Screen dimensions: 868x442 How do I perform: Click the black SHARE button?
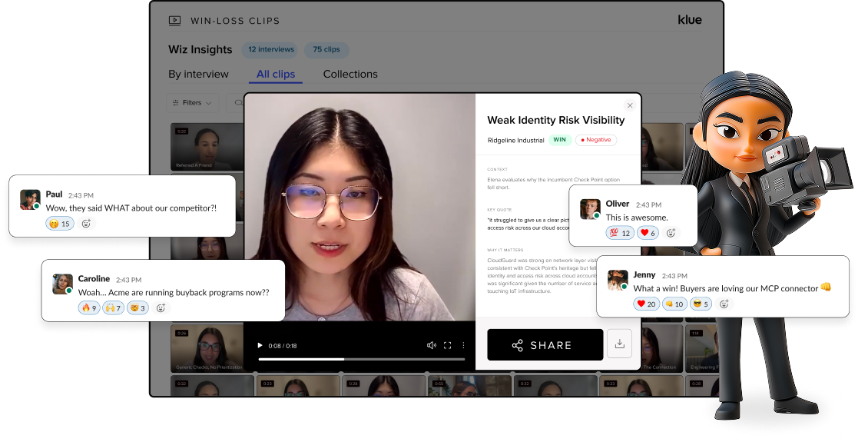click(x=545, y=345)
